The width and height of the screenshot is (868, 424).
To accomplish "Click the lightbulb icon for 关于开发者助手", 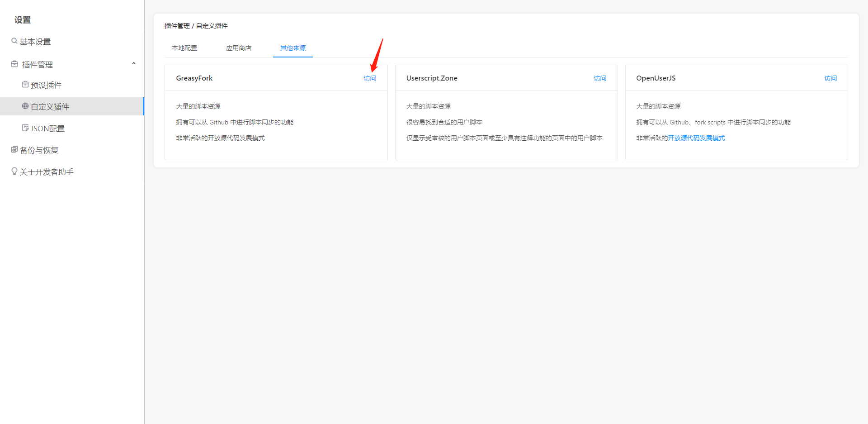I will 14,171.
